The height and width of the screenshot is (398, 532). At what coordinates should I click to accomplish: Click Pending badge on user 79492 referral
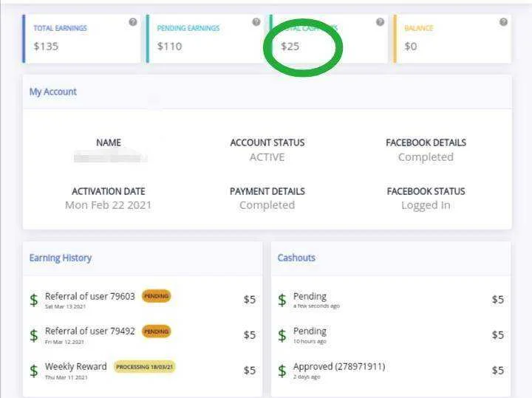click(x=157, y=332)
